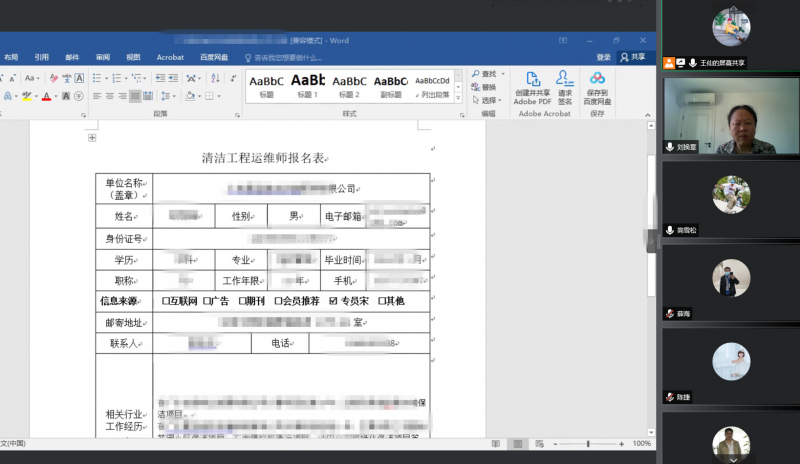Switch to Web Layout view
Screen dimensions: 800x464
click(x=539, y=444)
